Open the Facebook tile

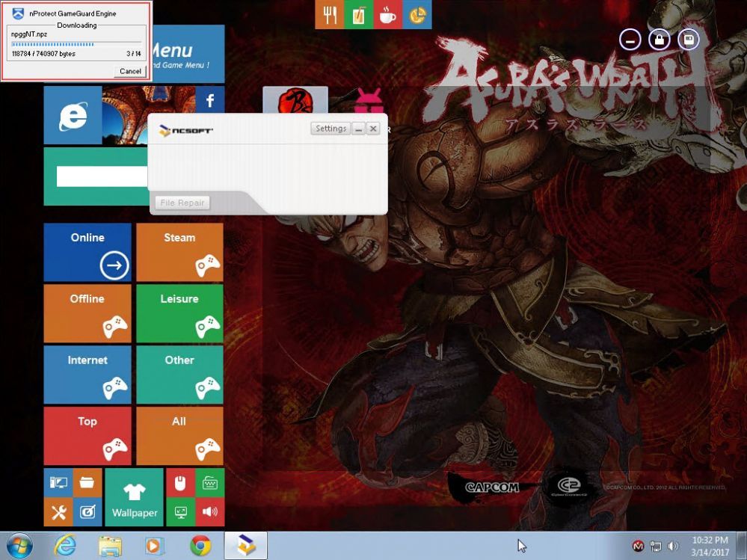coord(209,100)
